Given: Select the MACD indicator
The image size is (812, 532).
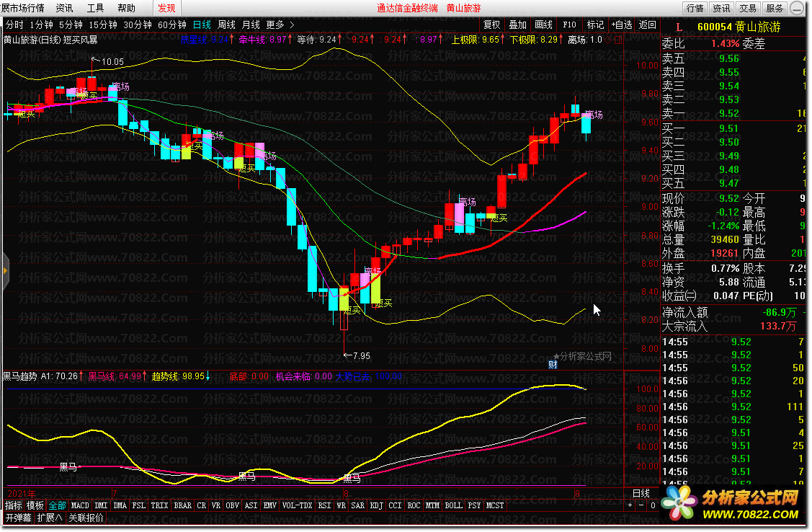Looking at the screenshot, I should click(80, 505).
